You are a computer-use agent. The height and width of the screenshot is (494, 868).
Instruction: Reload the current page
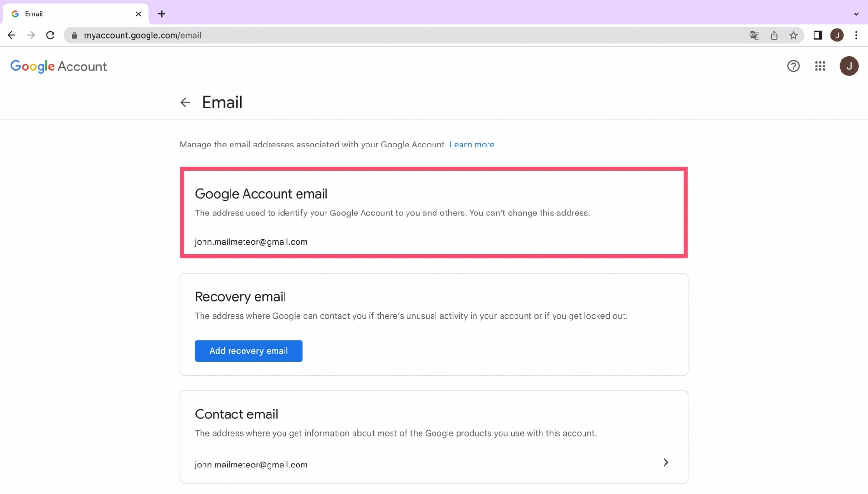click(x=50, y=35)
